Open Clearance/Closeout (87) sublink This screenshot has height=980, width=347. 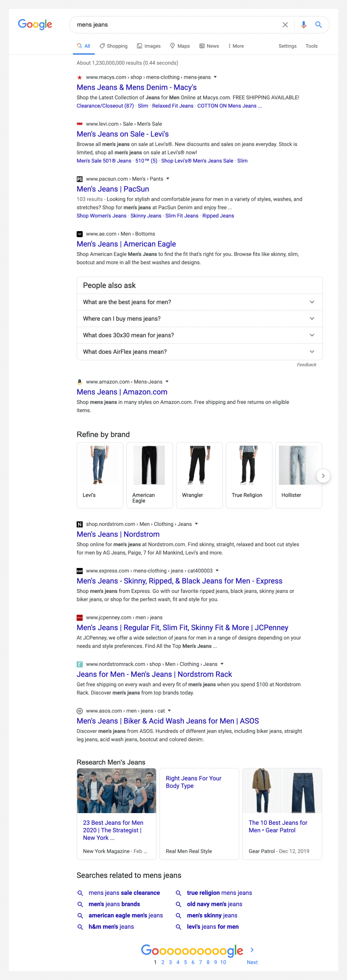coord(105,106)
